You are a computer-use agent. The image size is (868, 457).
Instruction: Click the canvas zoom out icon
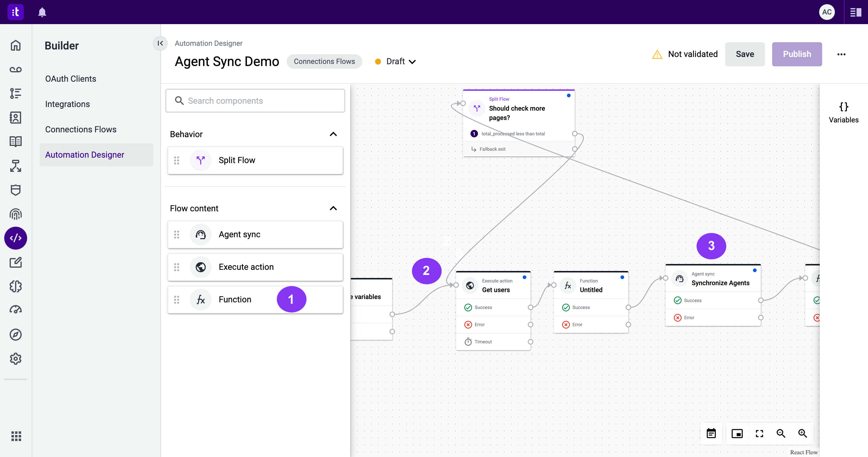(781, 433)
